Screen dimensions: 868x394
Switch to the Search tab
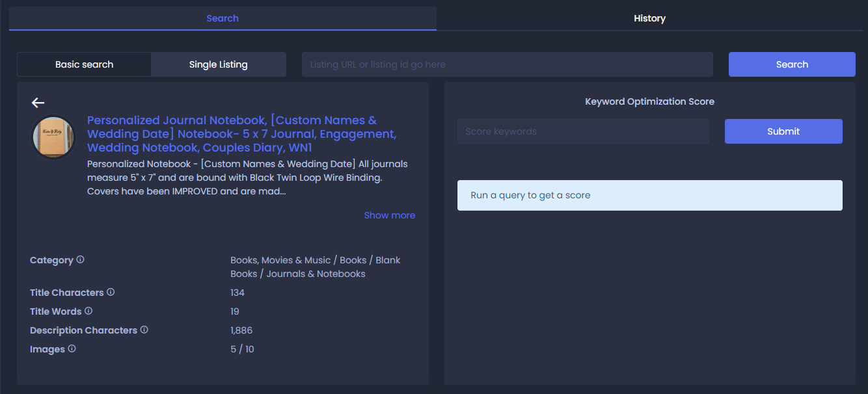pyautogui.click(x=223, y=18)
